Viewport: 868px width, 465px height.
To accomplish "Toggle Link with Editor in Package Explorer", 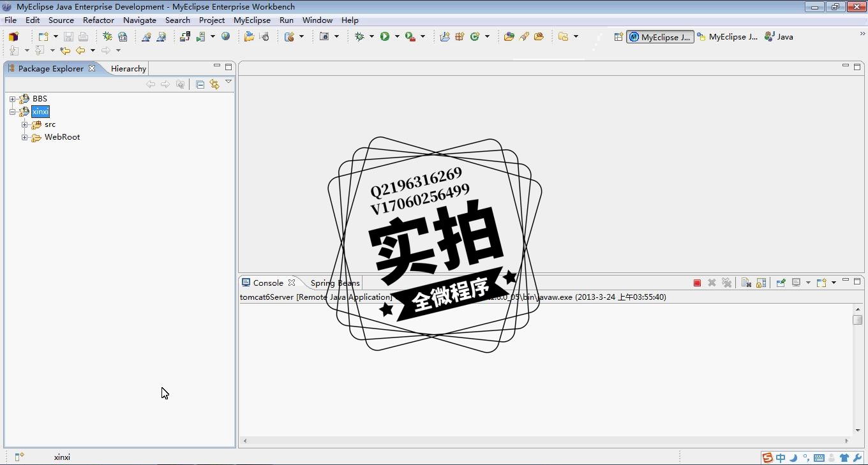I will 214,84.
